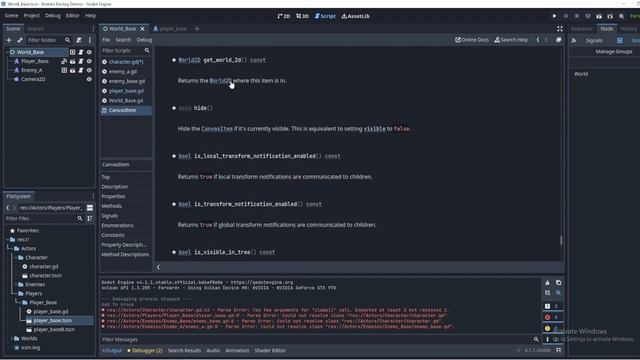640x360 pixels.
Task: Copy output log to clipboard icon
Action: tap(558, 282)
